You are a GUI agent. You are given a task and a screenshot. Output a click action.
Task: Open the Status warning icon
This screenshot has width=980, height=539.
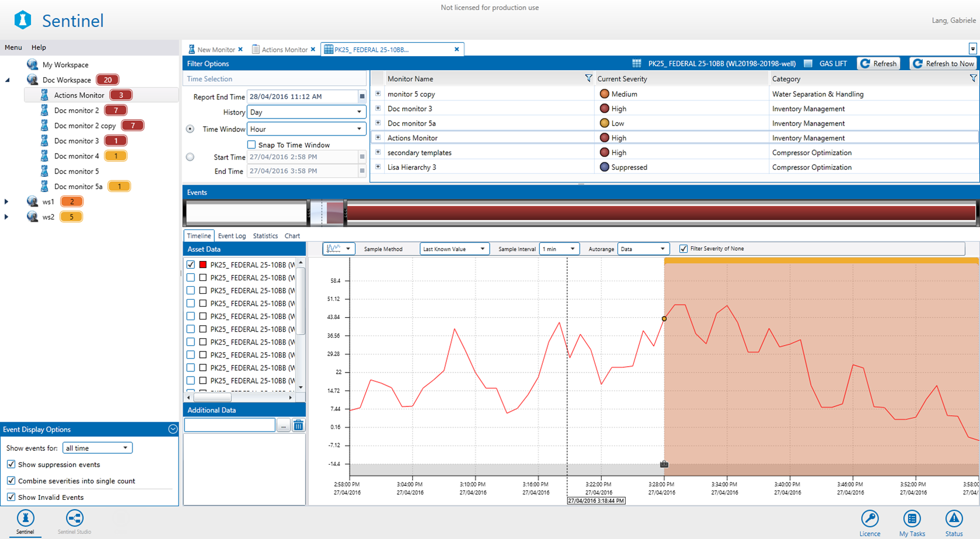click(x=954, y=519)
